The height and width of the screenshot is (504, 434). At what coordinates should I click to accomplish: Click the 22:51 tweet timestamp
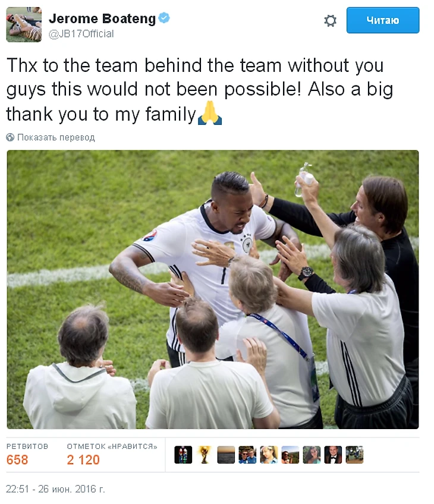(x=55, y=489)
